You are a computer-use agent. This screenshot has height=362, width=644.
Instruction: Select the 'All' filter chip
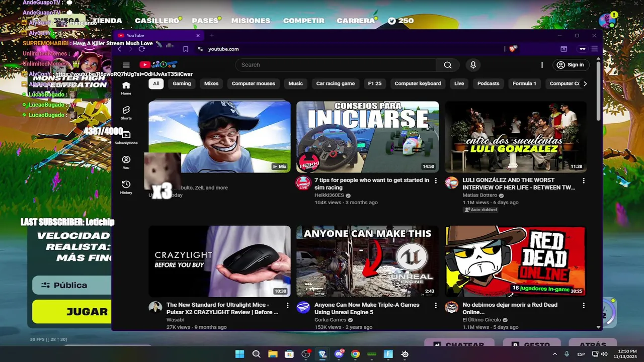(156, 83)
